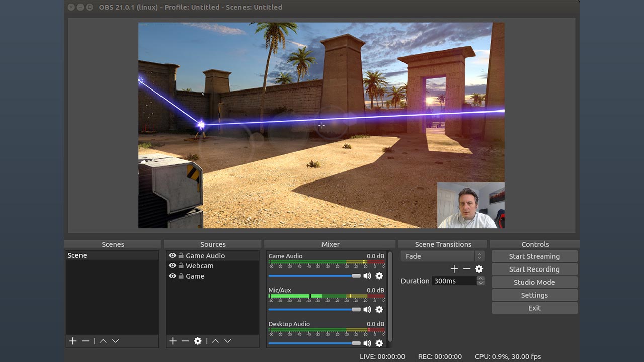Open Mic/Aux audio settings gear
This screenshot has width=644, height=362.
(x=379, y=309)
